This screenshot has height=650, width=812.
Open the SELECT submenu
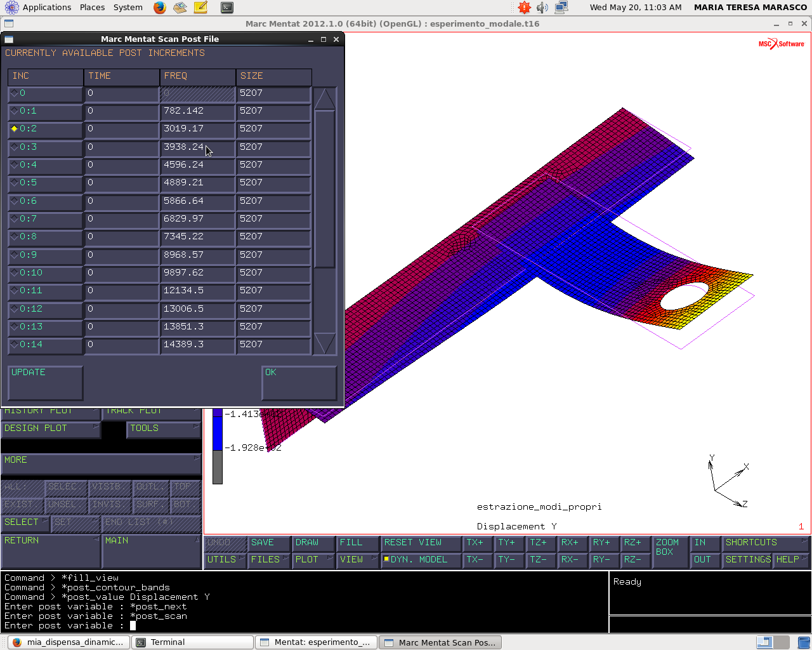point(25,523)
